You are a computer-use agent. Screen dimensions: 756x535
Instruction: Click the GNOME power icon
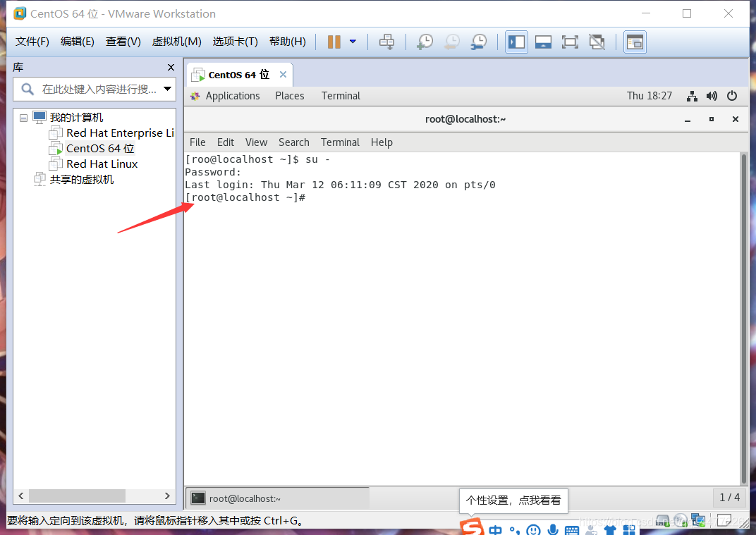[732, 96]
